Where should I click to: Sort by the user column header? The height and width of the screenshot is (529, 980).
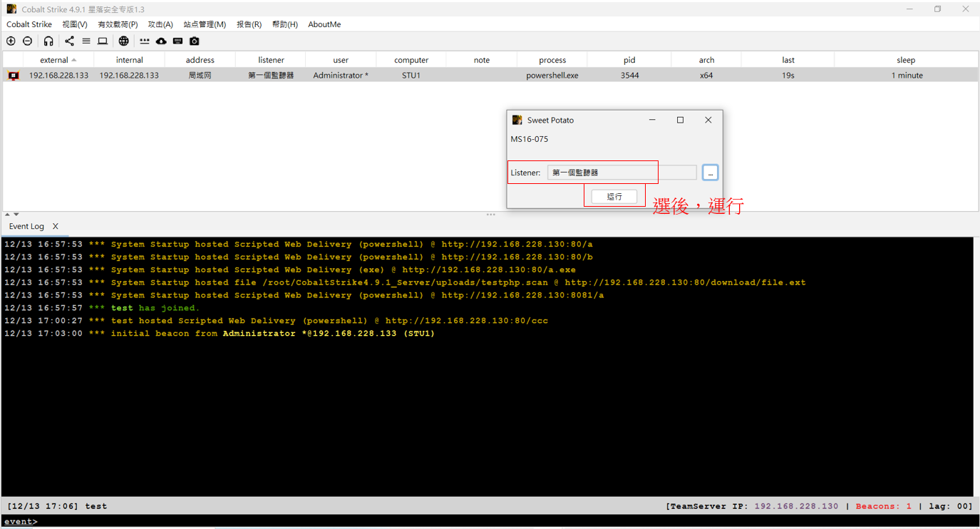click(341, 60)
